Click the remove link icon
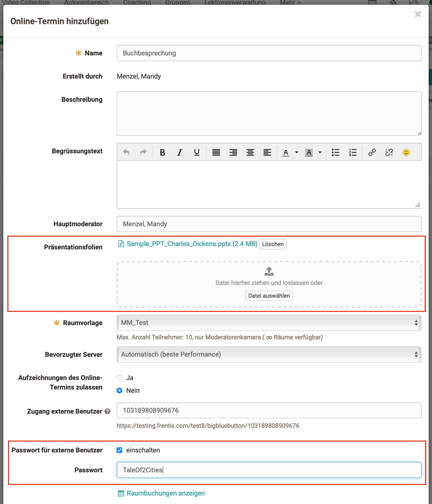This screenshot has height=504, width=432. coord(389,153)
